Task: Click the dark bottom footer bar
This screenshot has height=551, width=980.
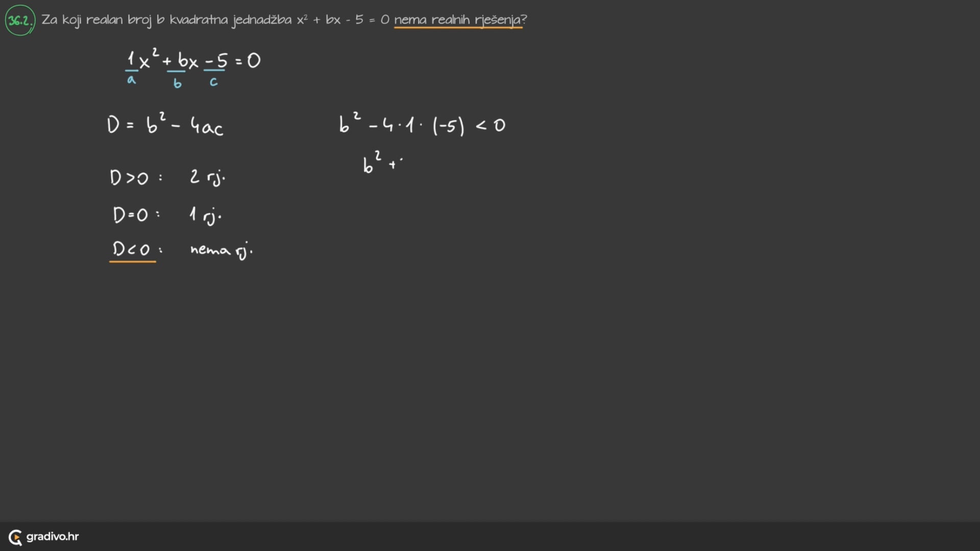Action: (x=490, y=537)
